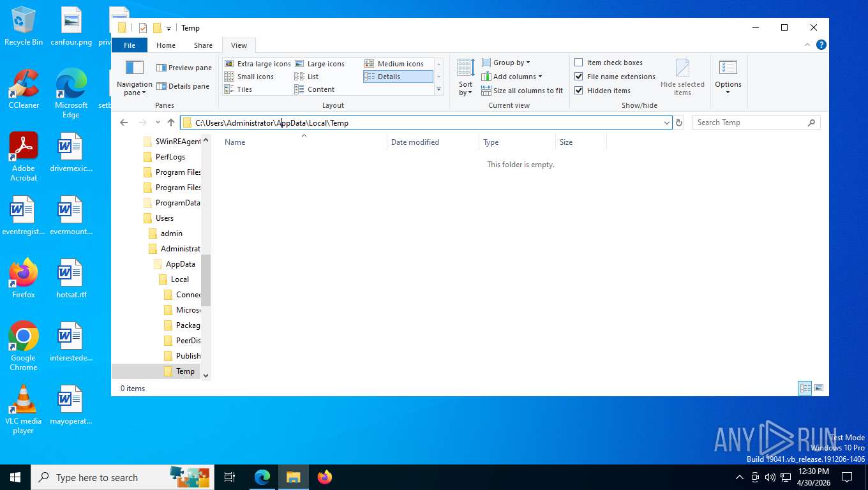Image resolution: width=868 pixels, height=490 pixels.
Task: Expand the address bar history dropdown
Action: click(x=667, y=122)
